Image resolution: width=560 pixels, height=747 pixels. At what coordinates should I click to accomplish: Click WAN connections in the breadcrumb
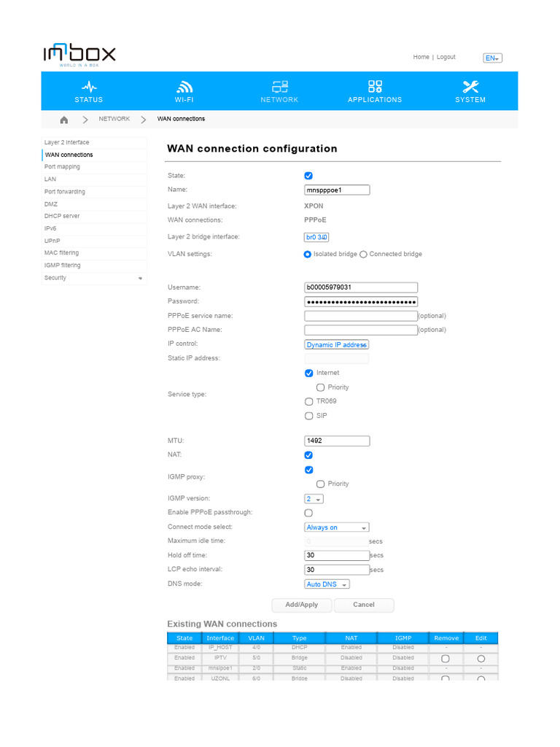[x=181, y=119]
